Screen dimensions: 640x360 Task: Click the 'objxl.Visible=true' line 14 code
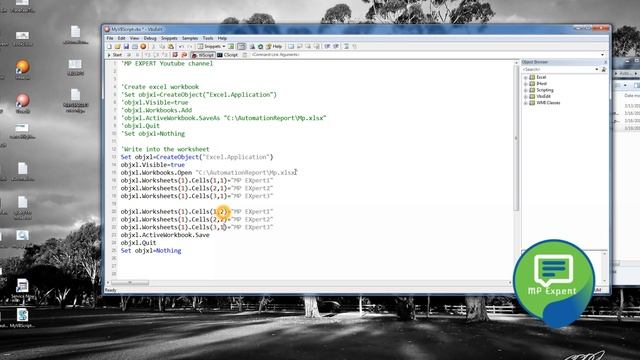pos(153,165)
